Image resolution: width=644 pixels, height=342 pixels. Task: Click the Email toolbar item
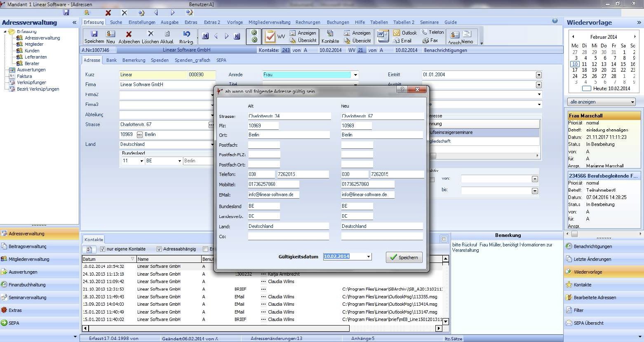coord(402,41)
